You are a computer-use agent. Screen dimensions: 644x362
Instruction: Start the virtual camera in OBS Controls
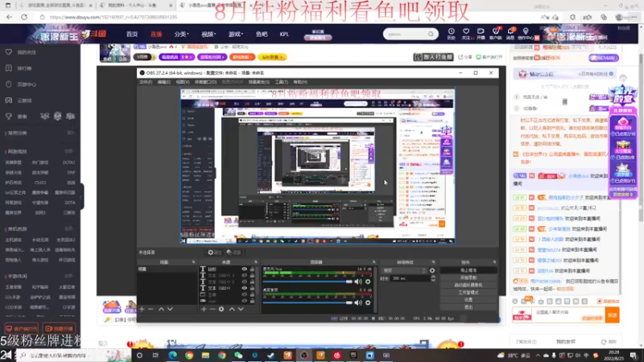(x=469, y=285)
